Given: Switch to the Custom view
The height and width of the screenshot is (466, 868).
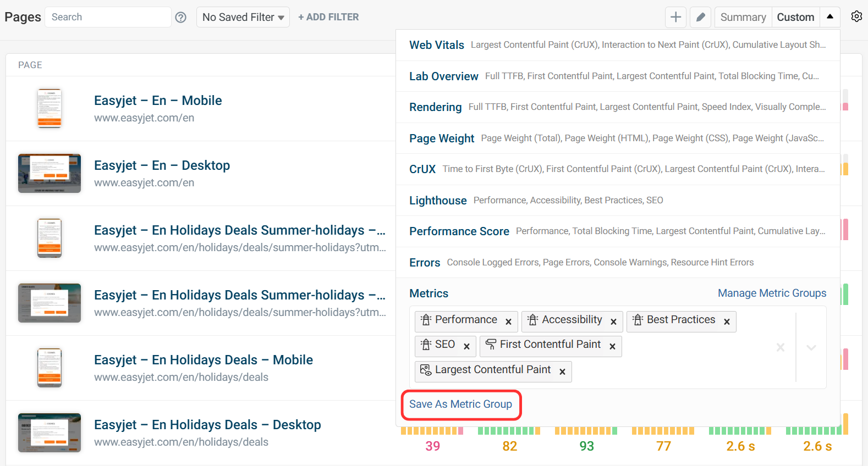Looking at the screenshot, I should click(x=795, y=17).
